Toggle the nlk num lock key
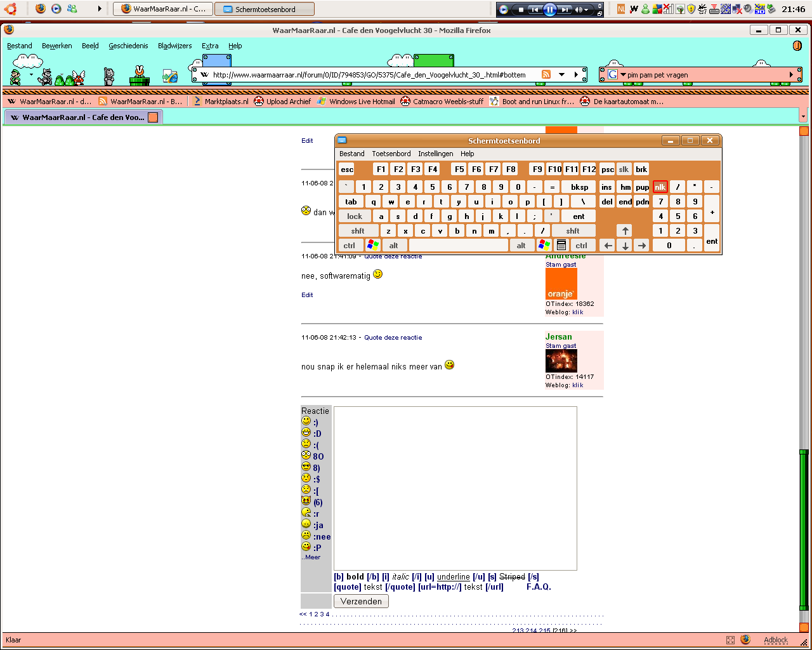This screenshot has width=812, height=650. (x=660, y=187)
